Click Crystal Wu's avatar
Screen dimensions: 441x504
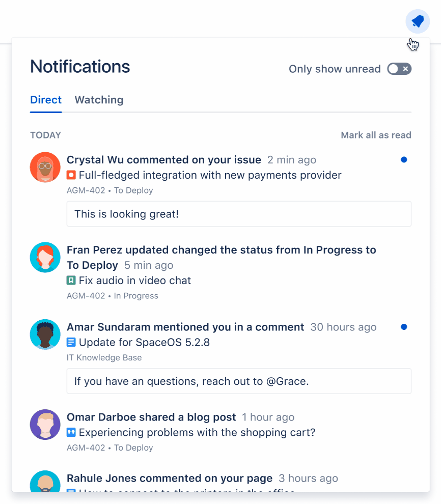coord(45,167)
